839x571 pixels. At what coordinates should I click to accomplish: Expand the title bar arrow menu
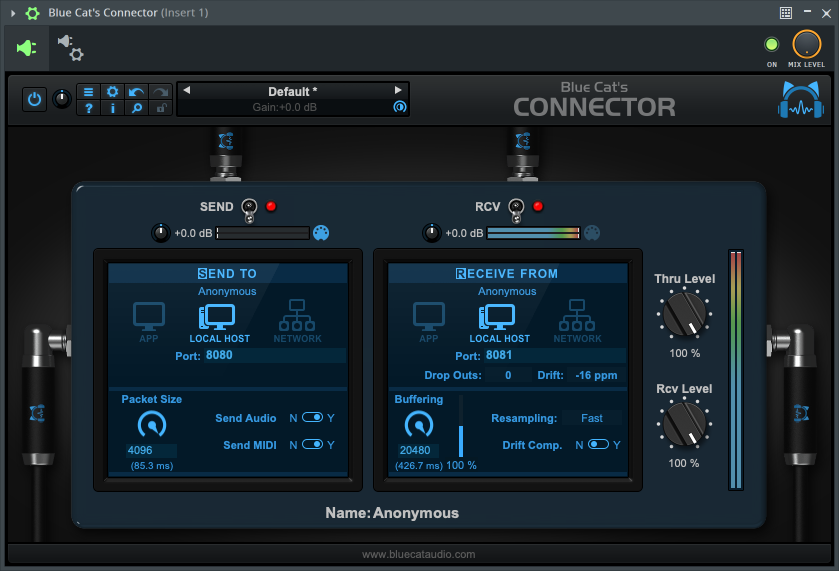click(x=13, y=13)
